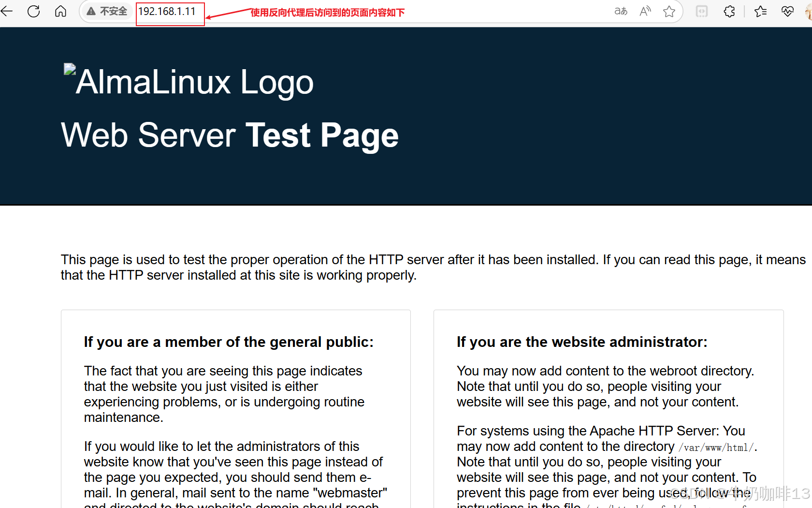Open the favorites list
Screen dimensions: 812x508
[760, 11]
